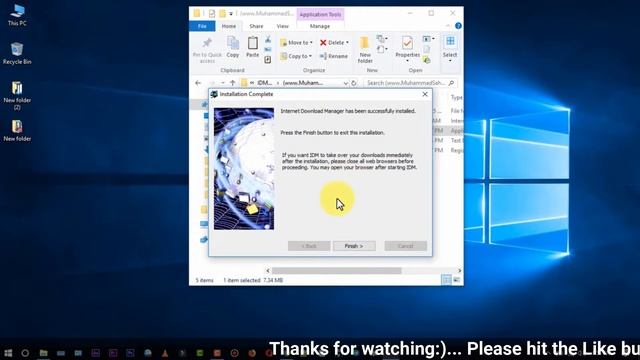Click the Recycle Bin desktop icon

pyautogui.click(x=17, y=53)
